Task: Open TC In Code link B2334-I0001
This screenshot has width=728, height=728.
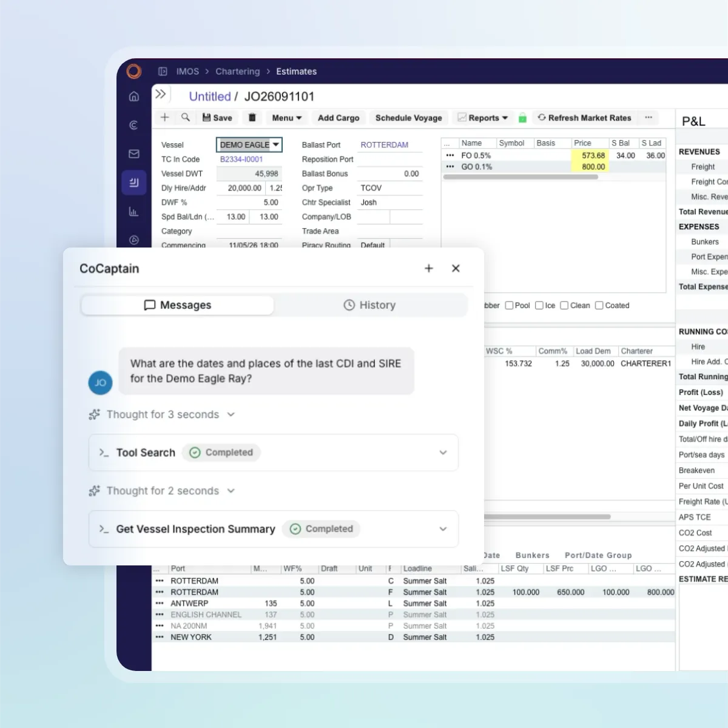Action: tap(241, 160)
